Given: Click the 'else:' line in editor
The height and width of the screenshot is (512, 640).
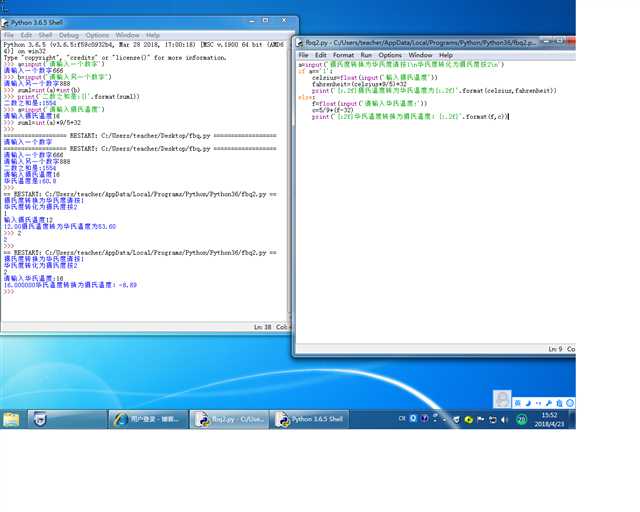Looking at the screenshot, I should coord(307,98).
